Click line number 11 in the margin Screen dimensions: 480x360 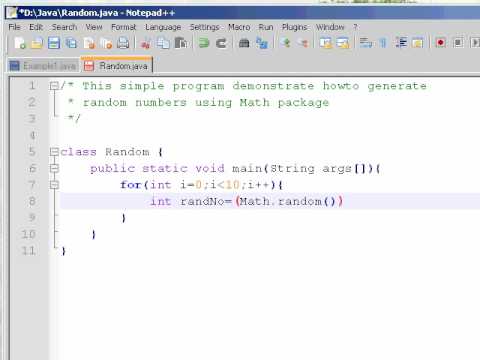pyautogui.click(x=29, y=251)
